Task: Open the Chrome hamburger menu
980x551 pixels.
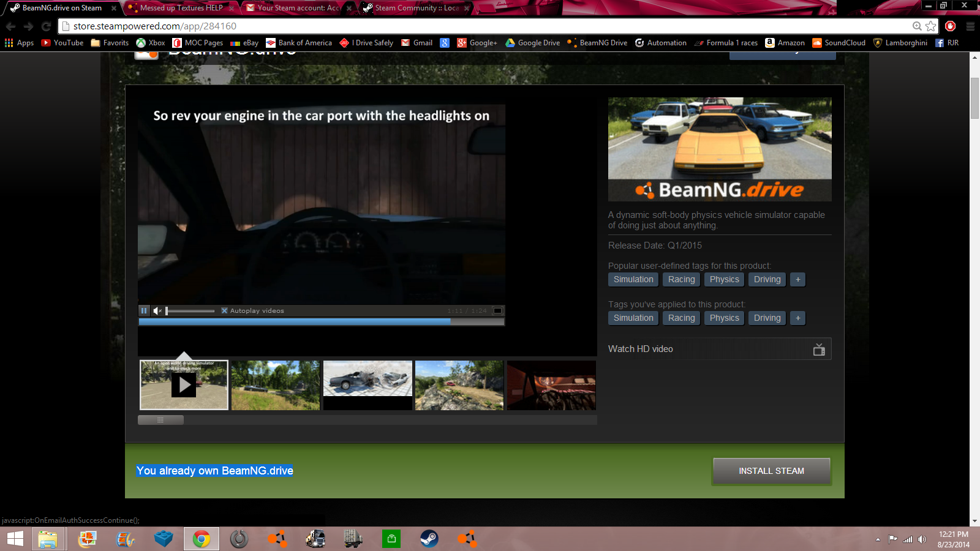Action: (x=970, y=26)
